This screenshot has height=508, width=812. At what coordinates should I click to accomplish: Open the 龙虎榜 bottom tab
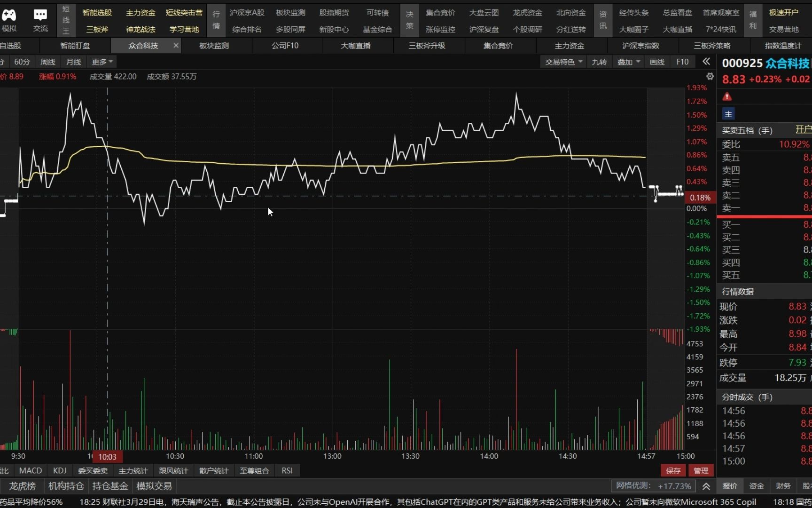click(x=22, y=486)
